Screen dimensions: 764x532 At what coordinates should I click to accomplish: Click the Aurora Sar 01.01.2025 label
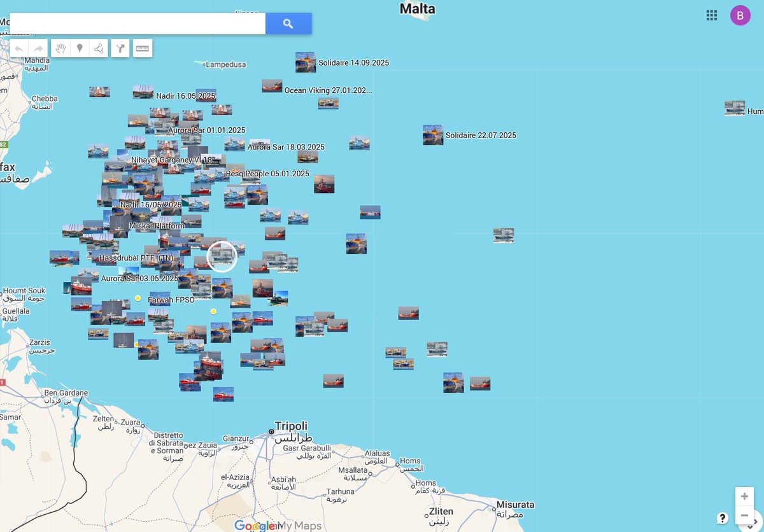coord(207,130)
